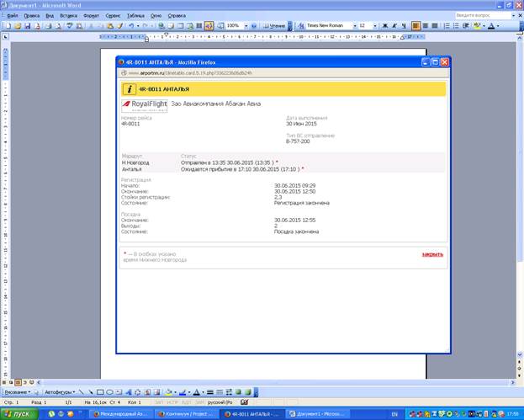524x420 pixels.
Task: Paste from clipboard toolbar icon
Action: pyautogui.click(x=110, y=26)
